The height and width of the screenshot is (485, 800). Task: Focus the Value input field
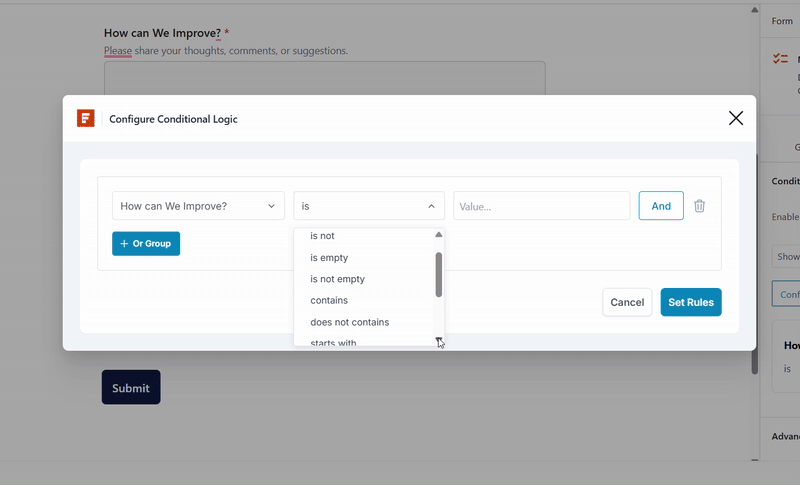(x=541, y=206)
